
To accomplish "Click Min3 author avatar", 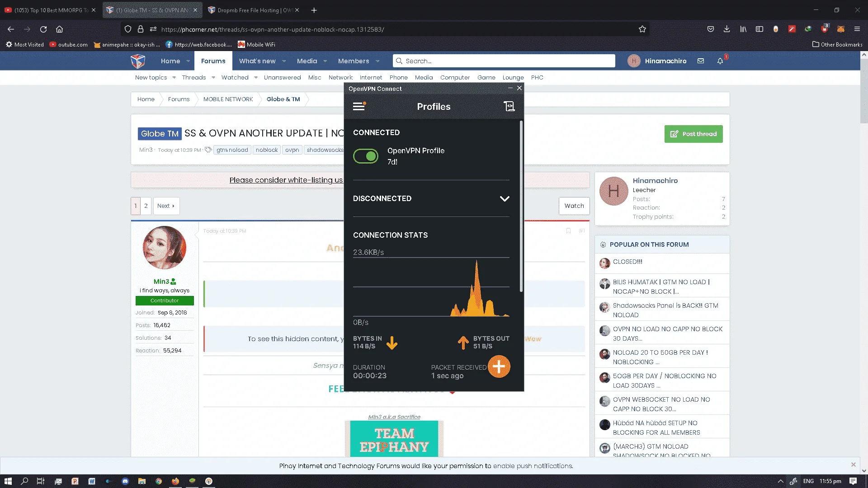I will pos(165,248).
